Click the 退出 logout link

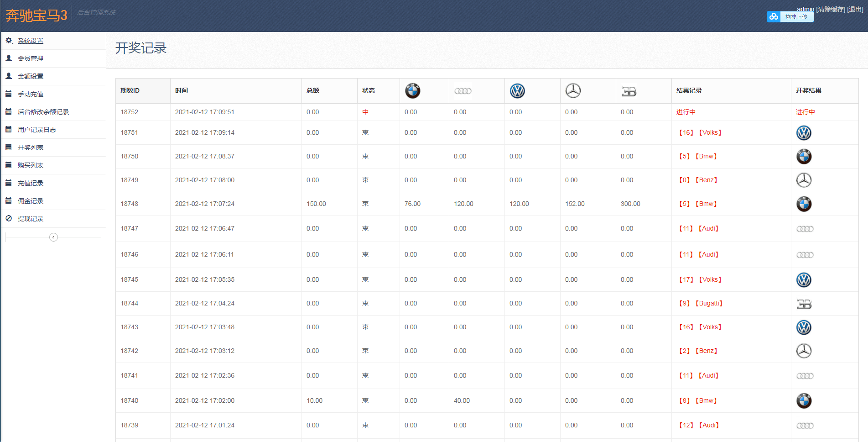point(855,9)
